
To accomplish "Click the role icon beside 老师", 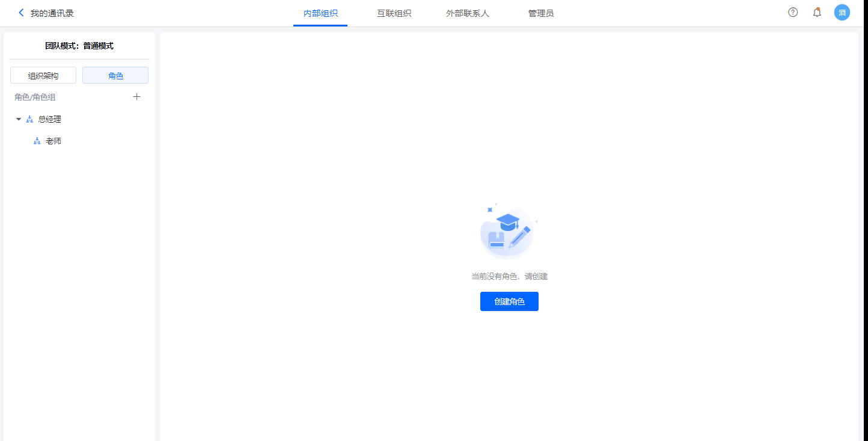I will pyautogui.click(x=37, y=141).
